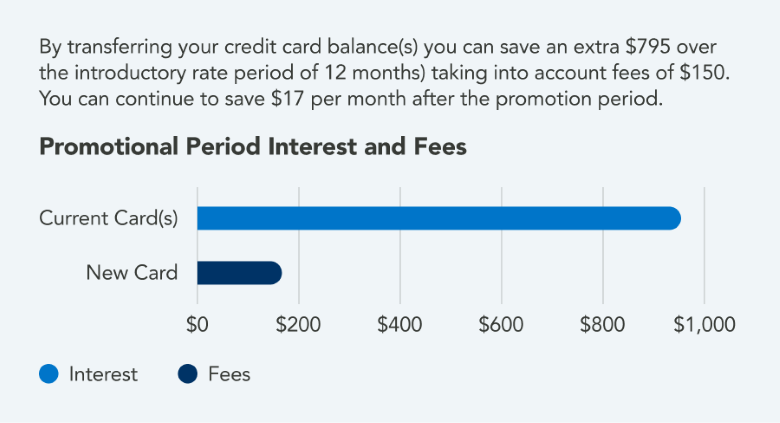Click the Interest legend blue dot
780x423 pixels.
click(x=50, y=375)
